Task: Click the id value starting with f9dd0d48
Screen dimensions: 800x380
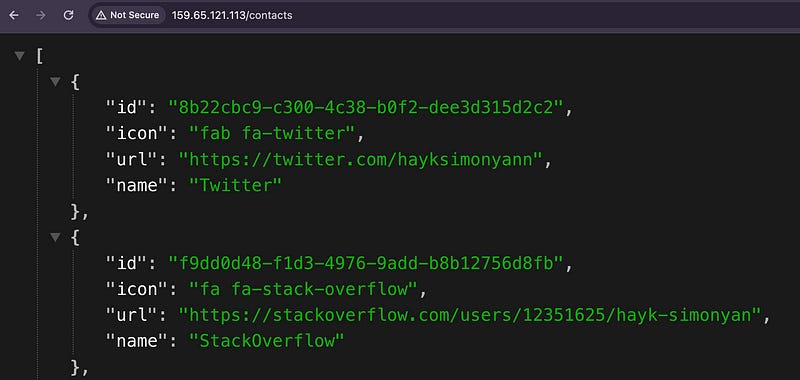Action: [x=365, y=264]
